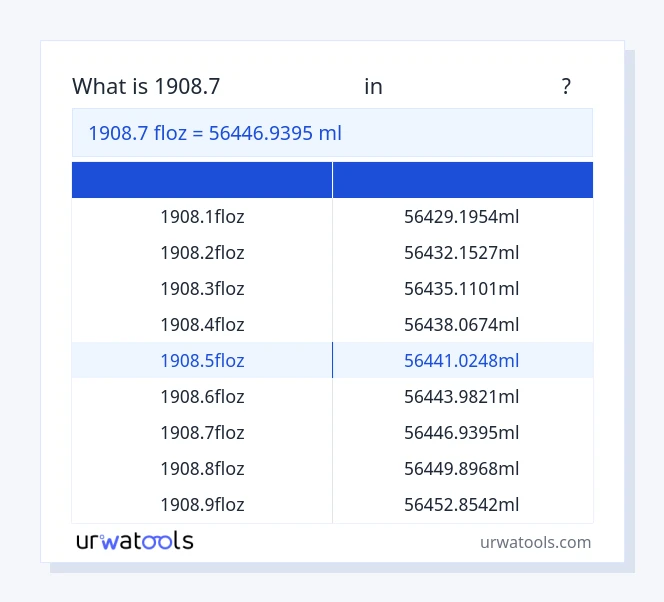Click the "What is 1908.7" heading
664x602 pixels.
(146, 87)
